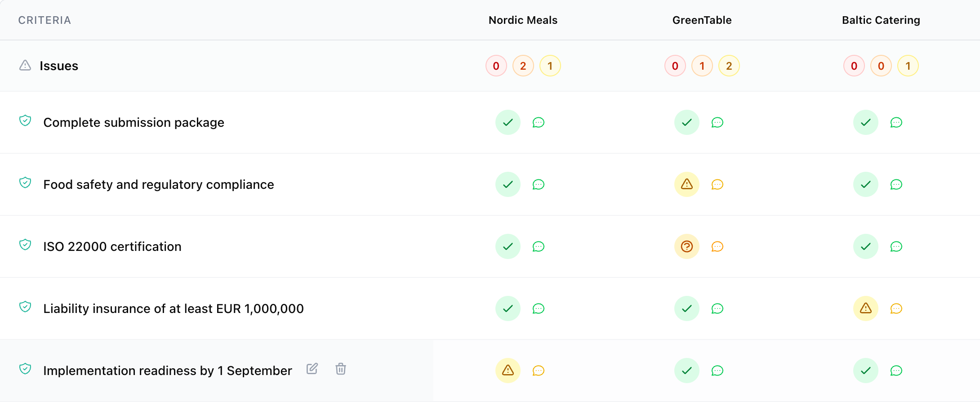This screenshot has height=402, width=980.
Task: Open GreenTable comment for Complete submission package
Action: click(x=717, y=122)
